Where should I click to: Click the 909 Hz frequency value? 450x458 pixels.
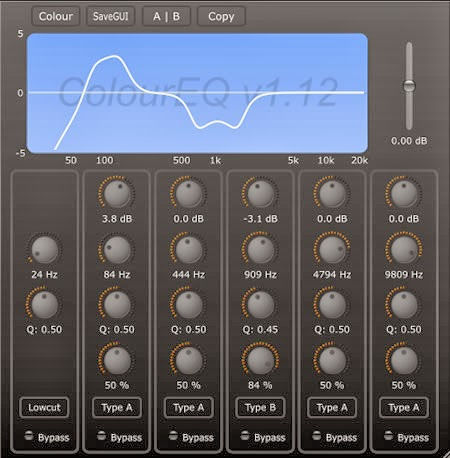[260, 274]
